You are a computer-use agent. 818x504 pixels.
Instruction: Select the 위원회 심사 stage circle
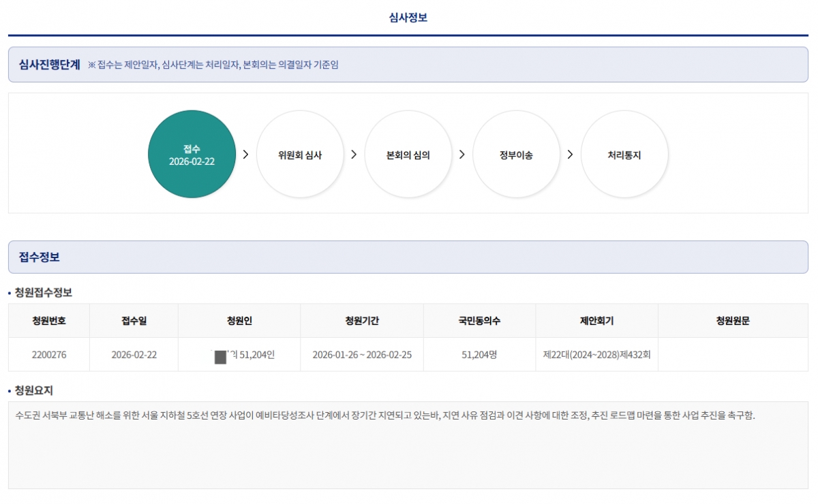(x=300, y=155)
